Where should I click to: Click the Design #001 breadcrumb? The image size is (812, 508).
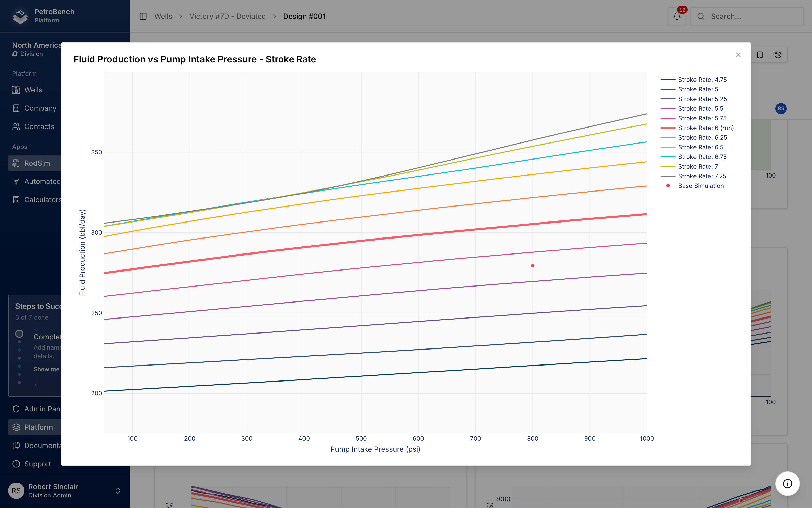[x=304, y=16]
